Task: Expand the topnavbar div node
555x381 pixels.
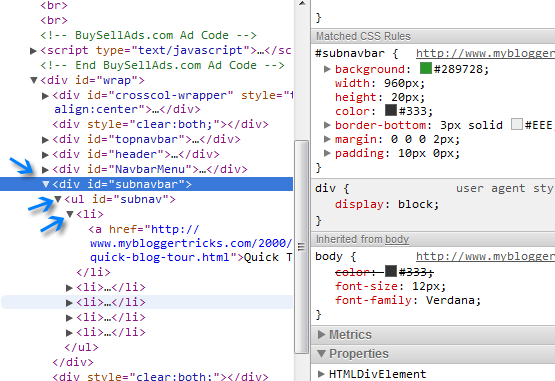Action: coord(45,140)
